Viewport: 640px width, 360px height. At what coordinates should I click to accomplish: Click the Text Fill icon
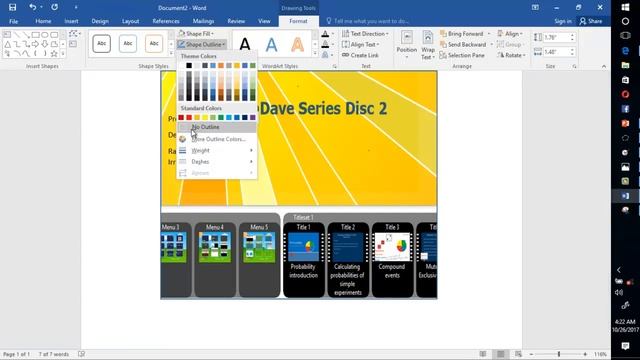point(325,34)
